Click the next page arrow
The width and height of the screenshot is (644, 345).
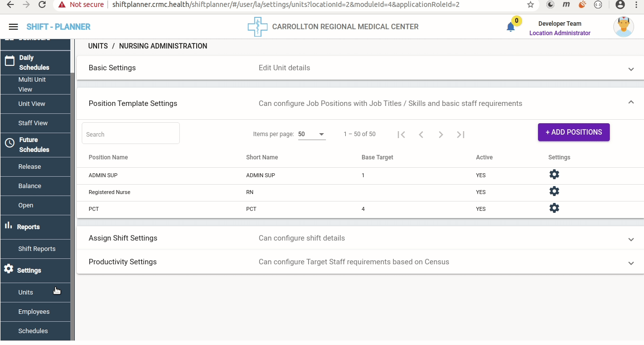click(440, 135)
